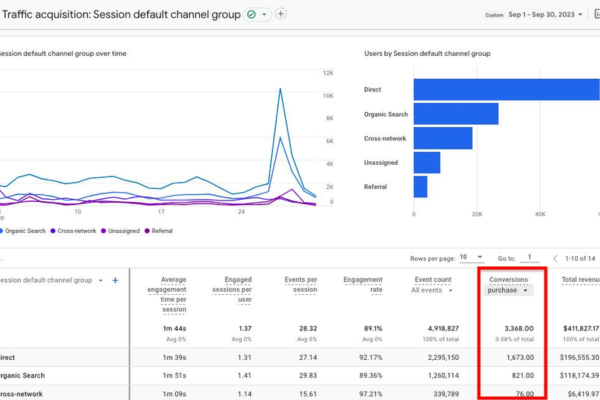This screenshot has height=400, width=600.
Task: Click the green checkmark report status icon
Action: point(251,15)
